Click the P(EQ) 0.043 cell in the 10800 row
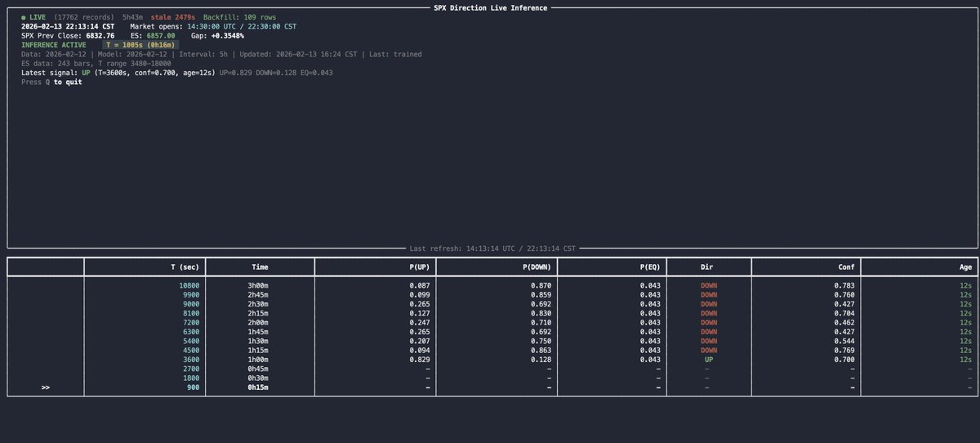This screenshot has height=443, width=980. point(650,285)
